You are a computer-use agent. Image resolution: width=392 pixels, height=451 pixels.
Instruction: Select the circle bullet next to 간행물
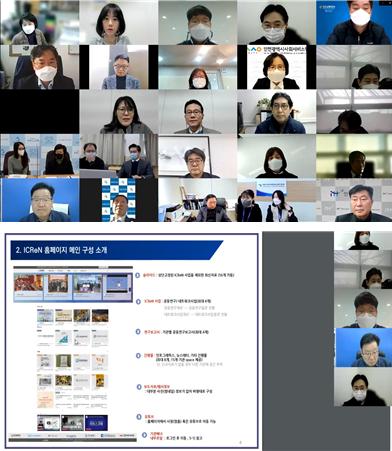138,356
